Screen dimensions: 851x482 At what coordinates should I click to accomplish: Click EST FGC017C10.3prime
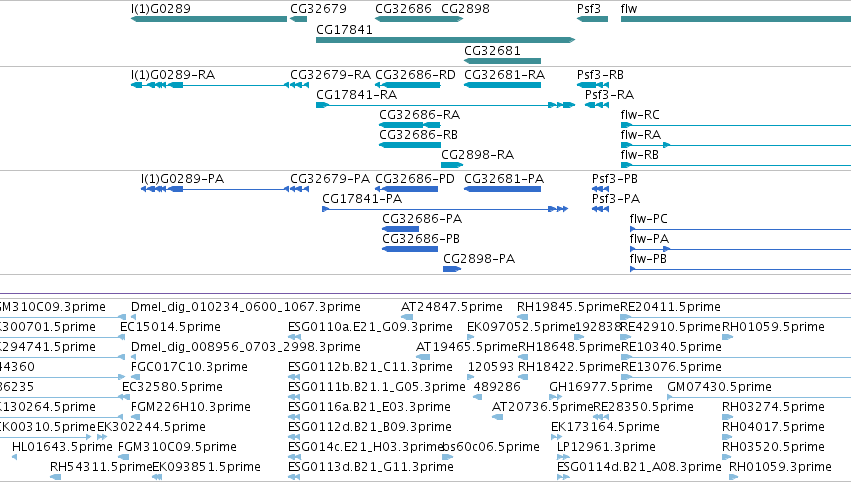pos(189,367)
